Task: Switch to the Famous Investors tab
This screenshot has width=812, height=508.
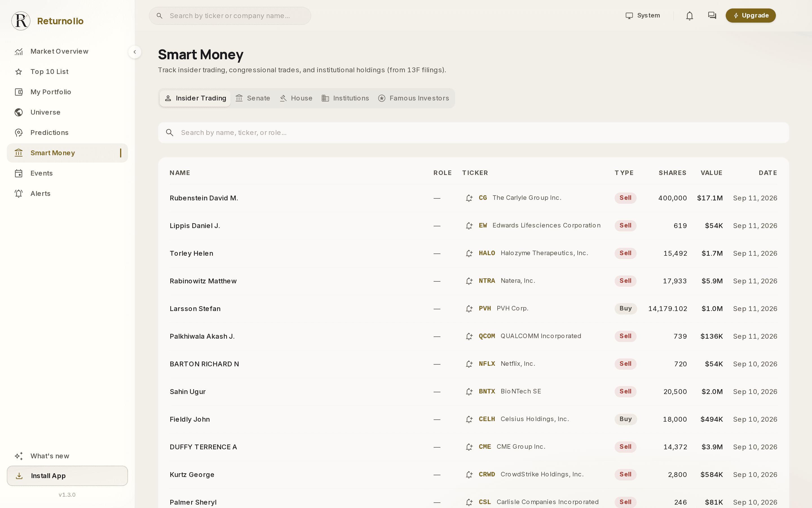Action: pos(413,98)
